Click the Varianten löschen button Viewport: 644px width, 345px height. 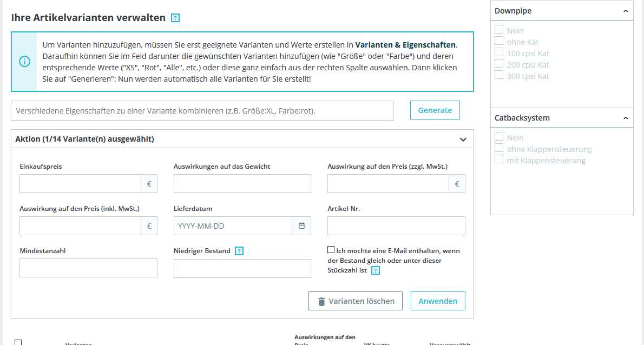click(x=356, y=301)
